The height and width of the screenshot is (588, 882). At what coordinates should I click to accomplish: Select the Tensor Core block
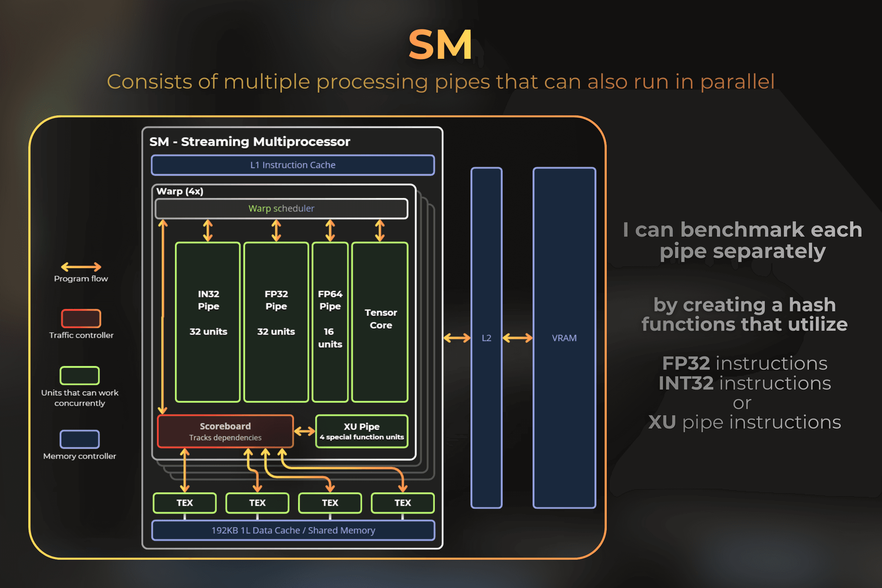[x=380, y=322]
